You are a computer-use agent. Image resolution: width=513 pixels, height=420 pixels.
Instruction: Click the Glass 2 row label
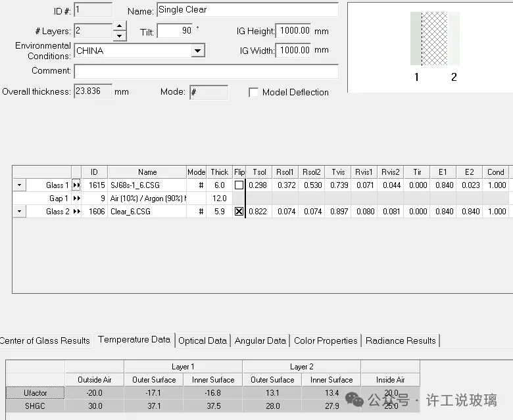coord(49,212)
